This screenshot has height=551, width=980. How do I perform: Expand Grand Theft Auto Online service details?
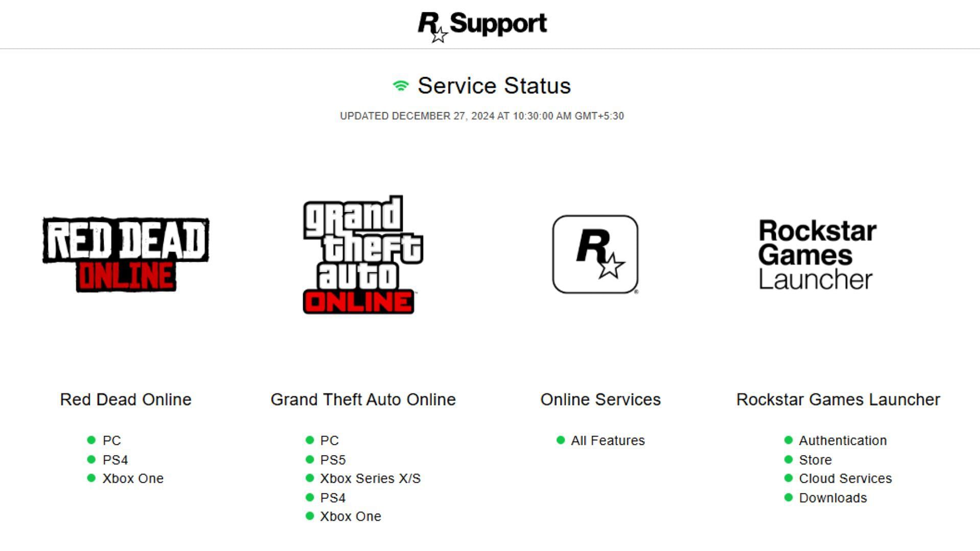point(363,399)
